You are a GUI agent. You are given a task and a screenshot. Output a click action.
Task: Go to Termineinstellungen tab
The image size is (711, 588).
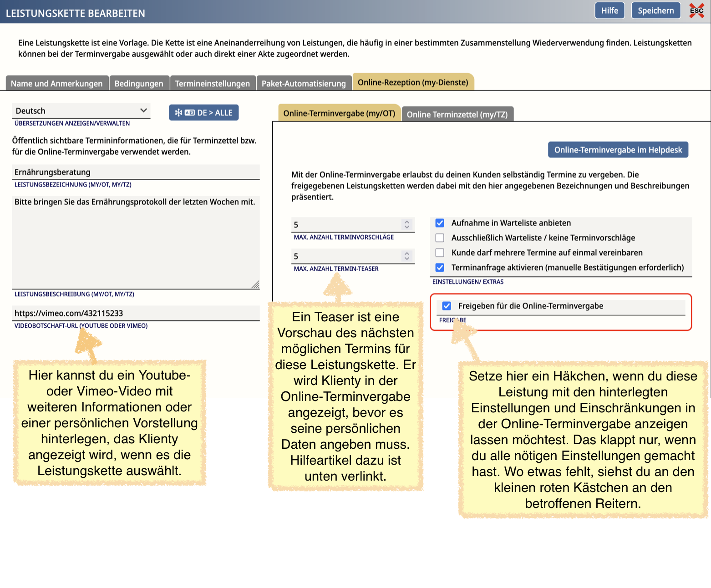[212, 84]
